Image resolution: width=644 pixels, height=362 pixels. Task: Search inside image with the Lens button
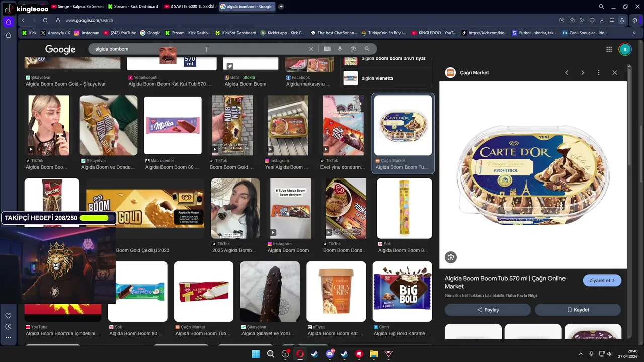(451, 257)
